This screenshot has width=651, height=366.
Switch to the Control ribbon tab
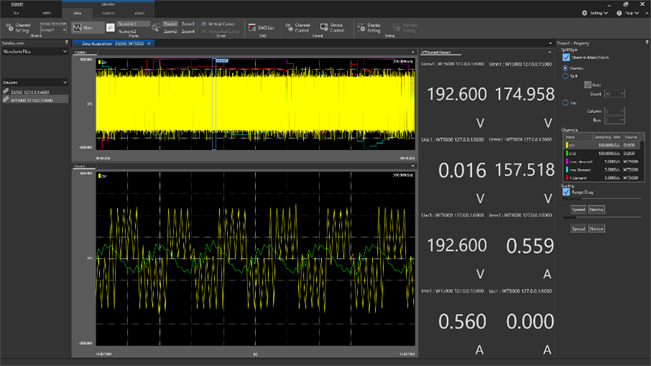pyautogui.click(x=108, y=13)
